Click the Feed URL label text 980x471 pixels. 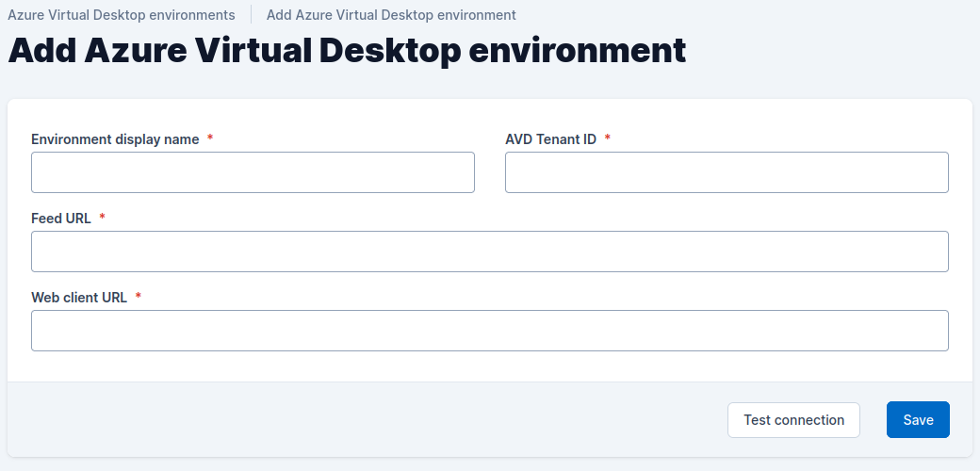(61, 219)
